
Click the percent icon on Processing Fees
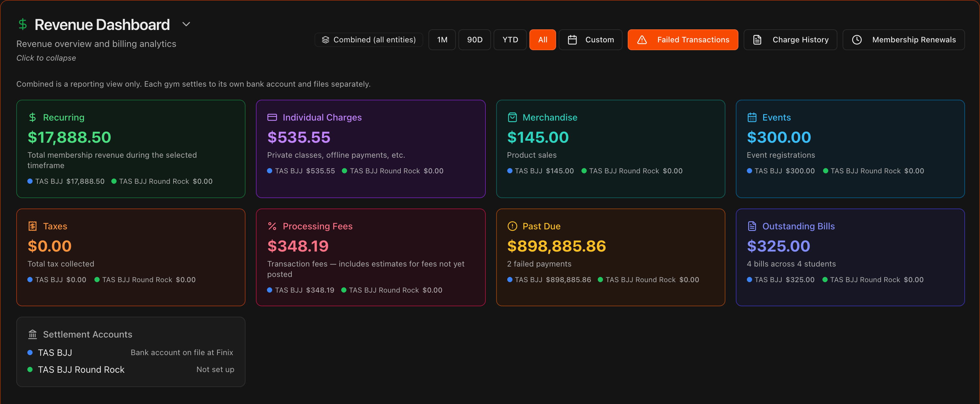tap(272, 226)
